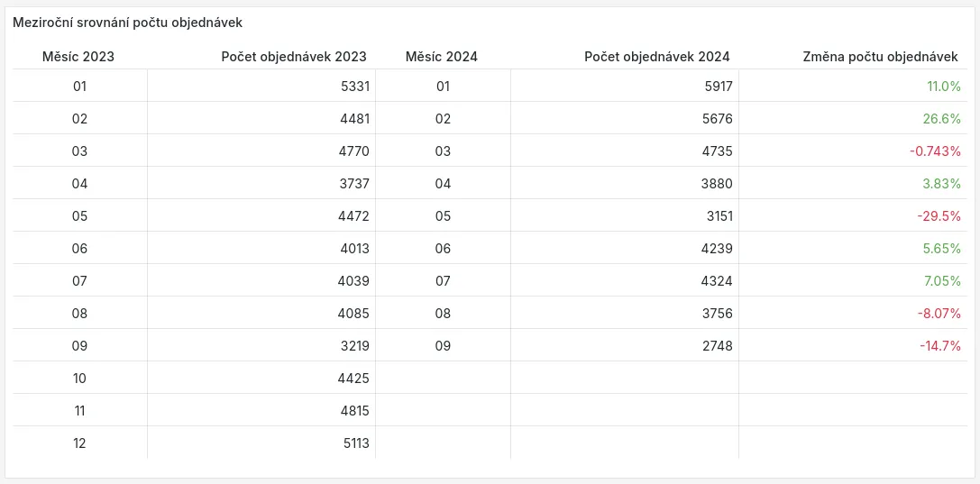Click the 5113 December orders cell
The width and height of the screenshot is (980, 484).
353,443
